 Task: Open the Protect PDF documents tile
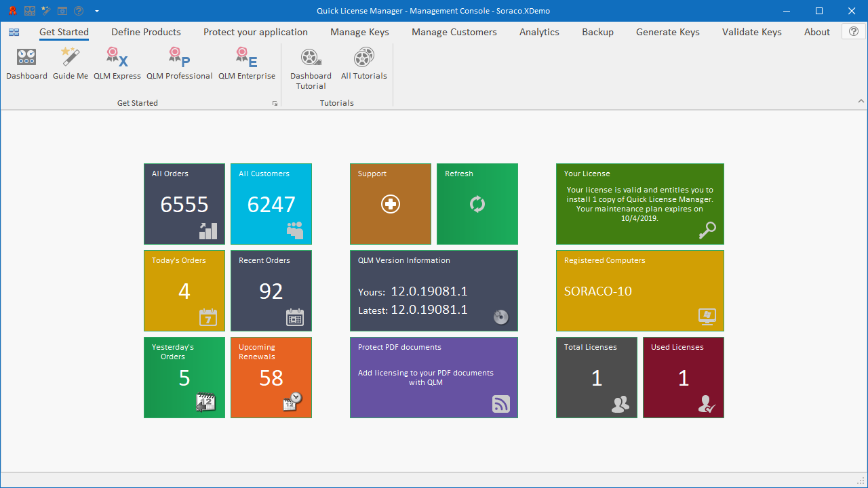pos(434,378)
